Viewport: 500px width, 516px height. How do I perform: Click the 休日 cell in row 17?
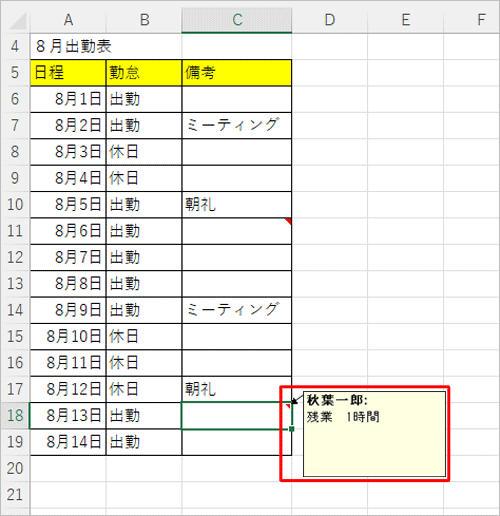[144, 389]
